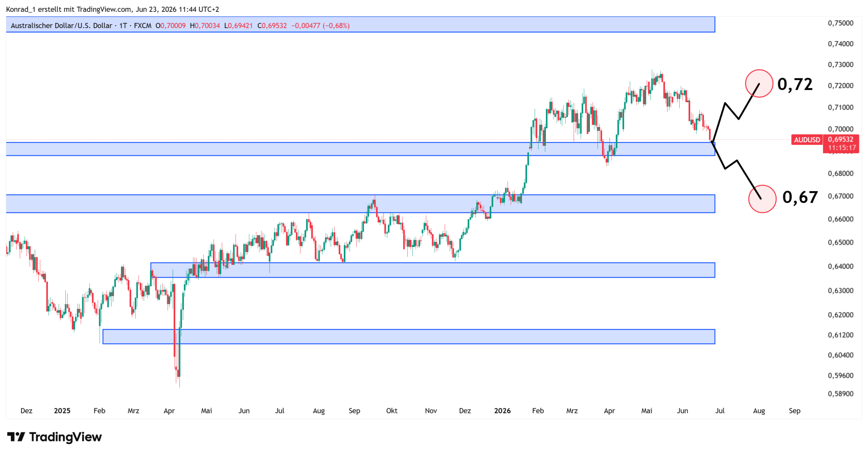
Task: Click the low value L0,69421
Action: [238, 26]
